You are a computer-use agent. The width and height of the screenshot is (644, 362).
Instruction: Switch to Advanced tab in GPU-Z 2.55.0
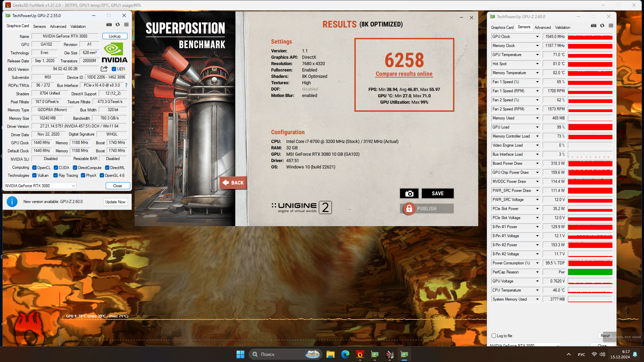(x=58, y=27)
